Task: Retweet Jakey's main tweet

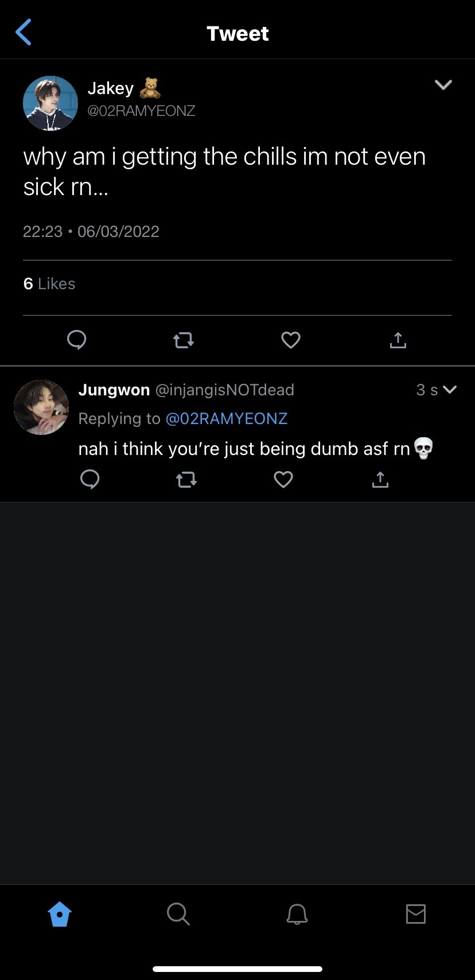Action: pos(184,340)
